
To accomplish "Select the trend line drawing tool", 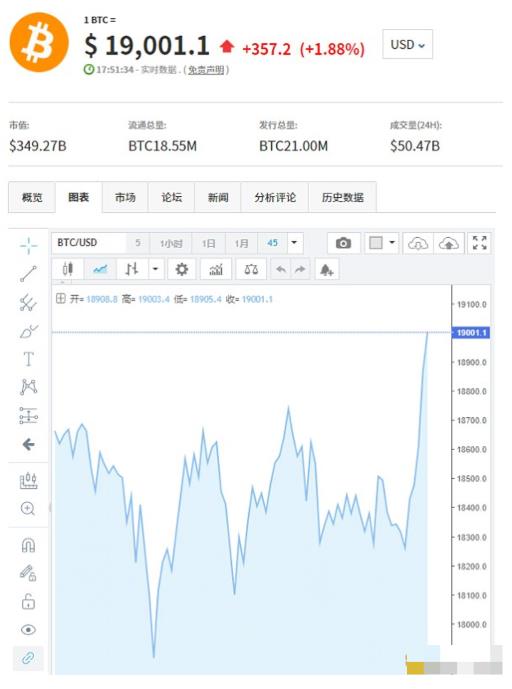I will coord(29,274).
